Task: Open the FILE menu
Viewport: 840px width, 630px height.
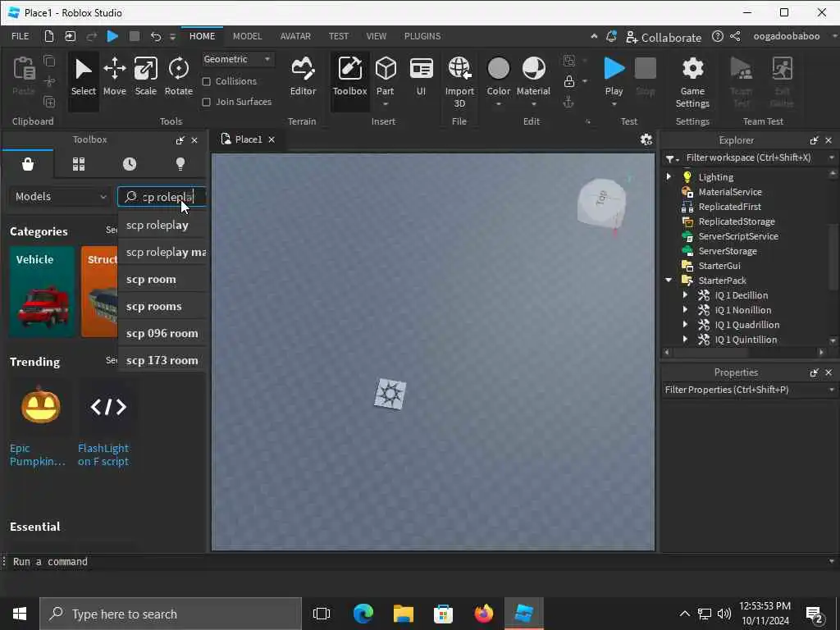Action: (x=21, y=36)
